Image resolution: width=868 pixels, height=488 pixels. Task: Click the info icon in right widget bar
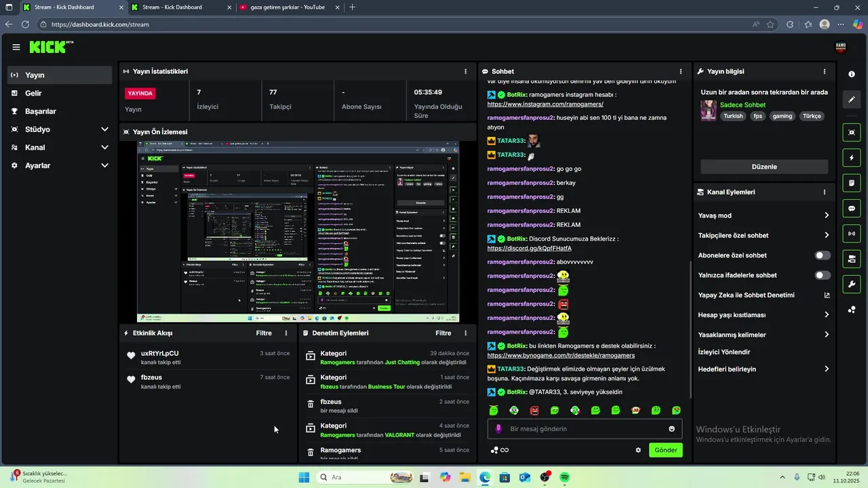click(852, 74)
